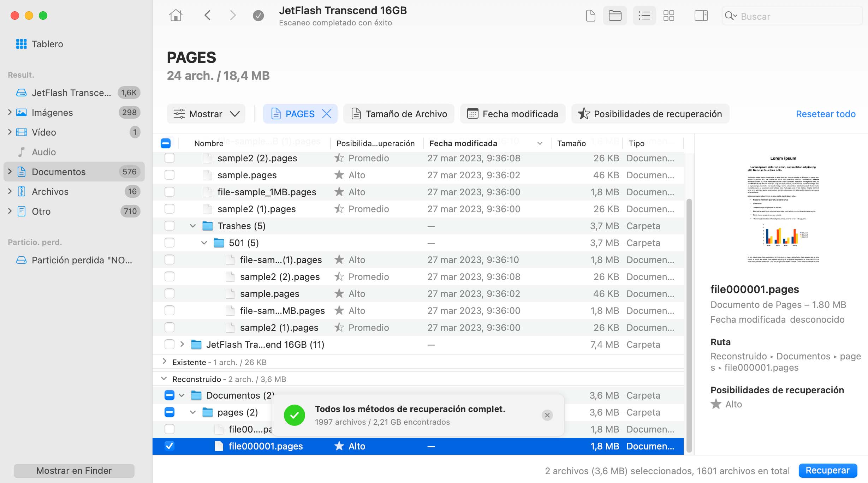The width and height of the screenshot is (868, 483).
Task: Open Tamaño de Archivo filter
Action: (x=399, y=114)
